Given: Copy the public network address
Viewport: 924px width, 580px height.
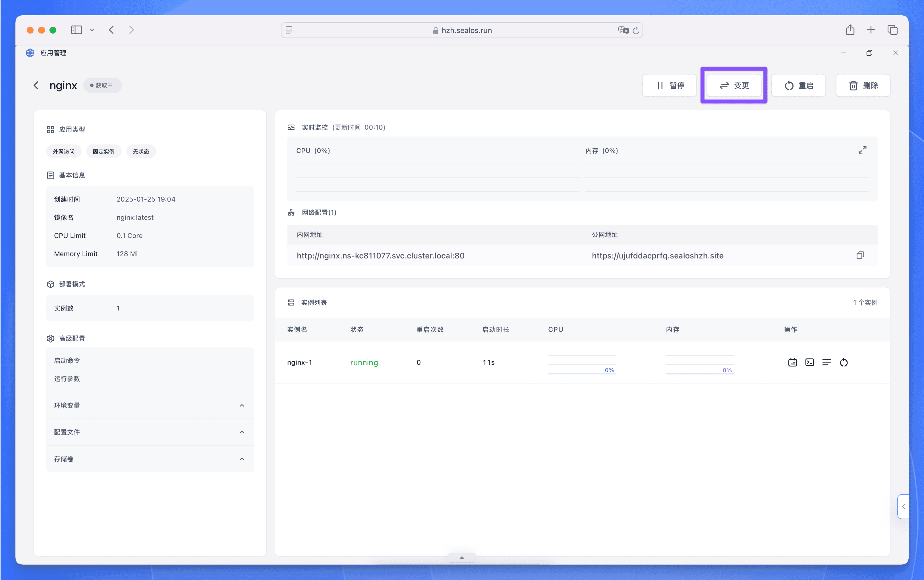Looking at the screenshot, I should tap(860, 256).
